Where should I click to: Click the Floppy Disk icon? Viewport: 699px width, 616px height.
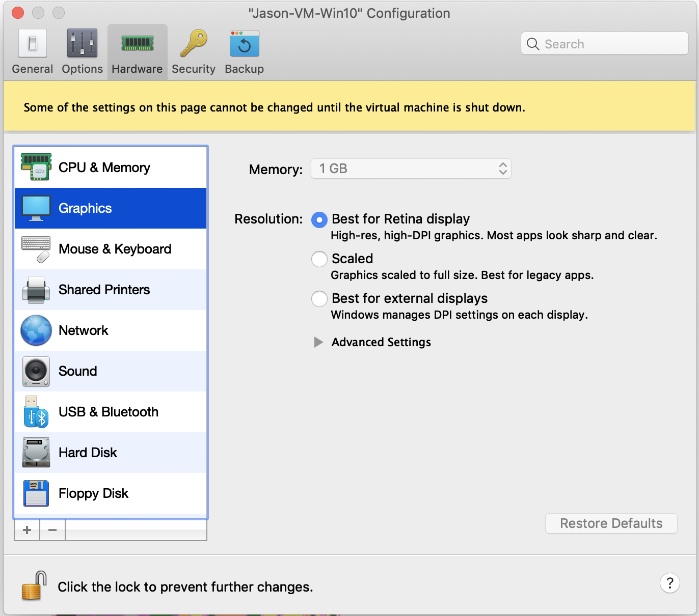point(36,493)
